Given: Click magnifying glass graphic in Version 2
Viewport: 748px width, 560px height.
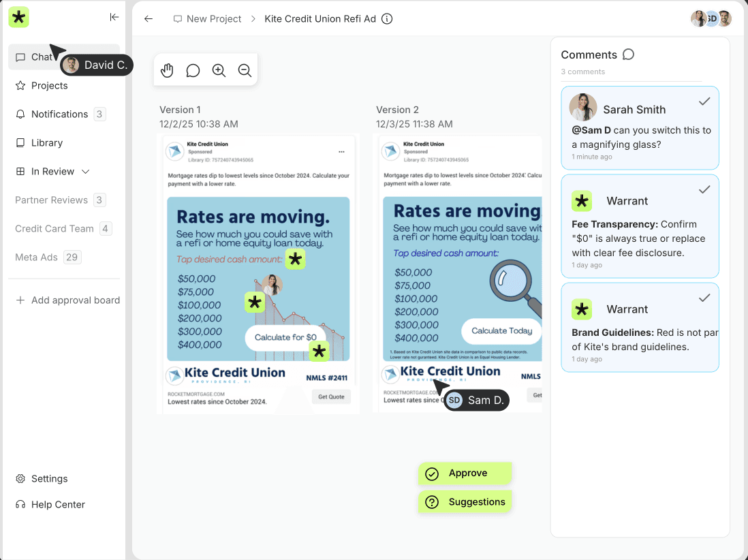Looking at the screenshot, I should 516,289.
